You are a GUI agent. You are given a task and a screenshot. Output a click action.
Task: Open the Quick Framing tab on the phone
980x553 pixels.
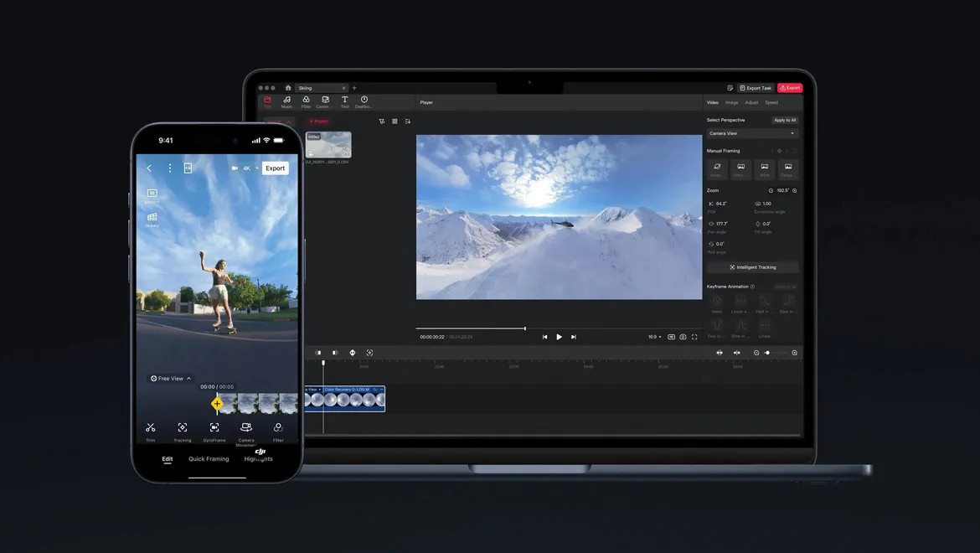coord(209,459)
